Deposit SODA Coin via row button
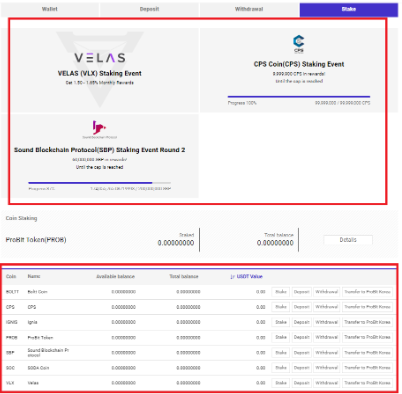This screenshot has height=394, width=402. [x=302, y=368]
